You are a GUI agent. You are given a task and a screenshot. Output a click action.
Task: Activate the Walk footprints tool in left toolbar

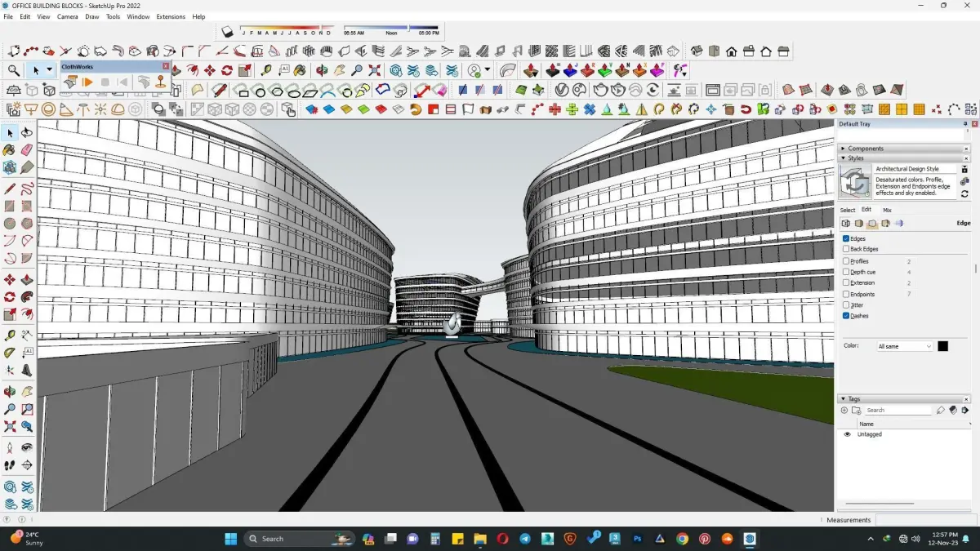[x=10, y=465]
